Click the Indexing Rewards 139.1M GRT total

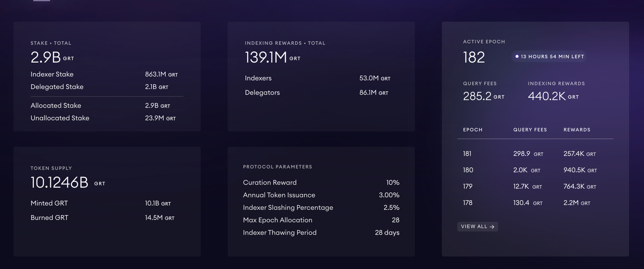point(272,57)
